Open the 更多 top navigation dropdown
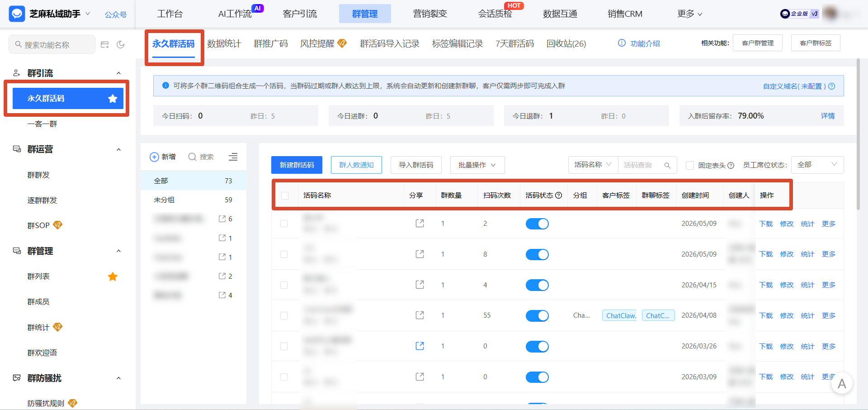Screen dimensions: 868x410 689,14
